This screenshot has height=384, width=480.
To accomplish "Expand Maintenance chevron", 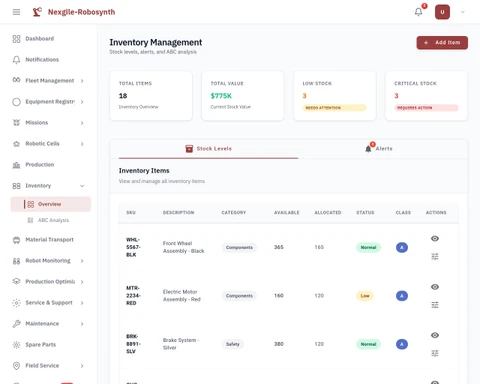I will 82,324.
